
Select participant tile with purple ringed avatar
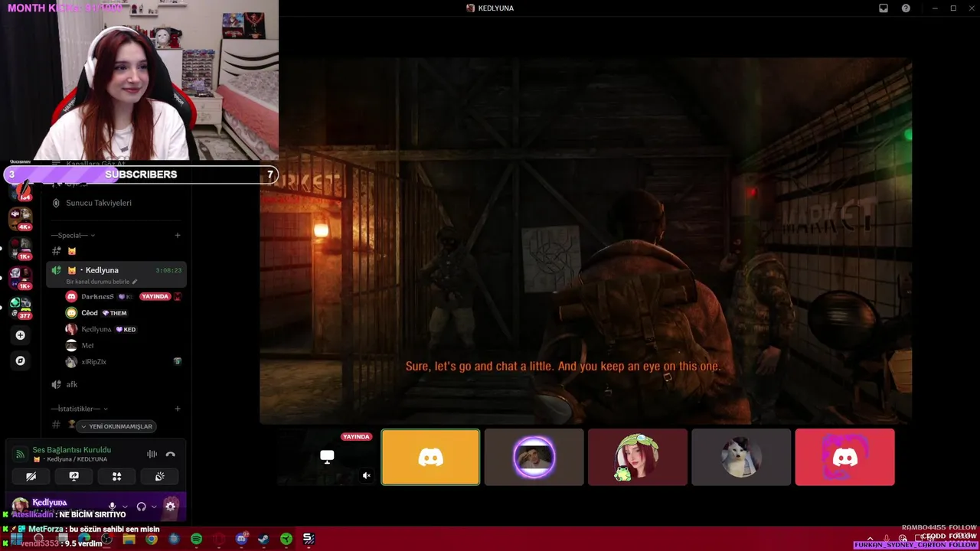click(x=534, y=457)
